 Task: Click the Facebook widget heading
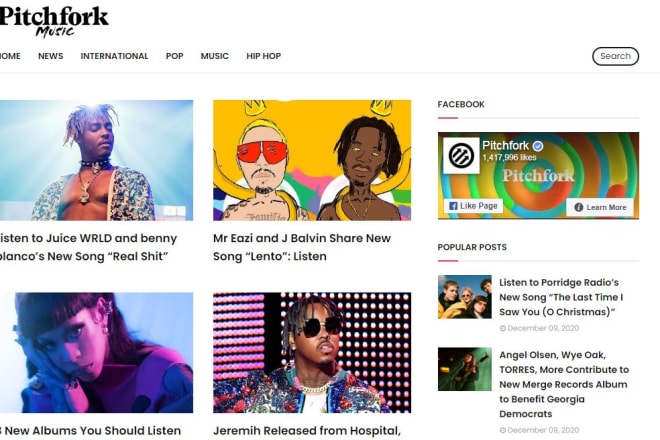[x=461, y=104]
